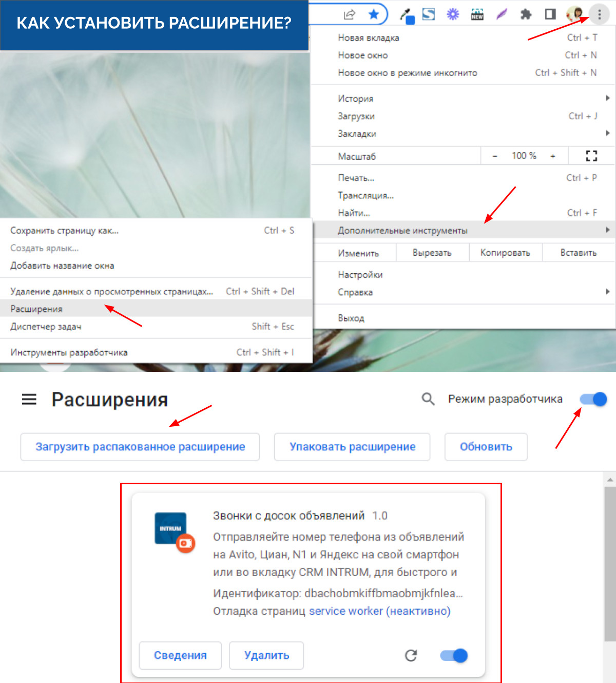Click the extensions page vertical scrollbar
This screenshot has width=616, height=683.
(x=610, y=564)
